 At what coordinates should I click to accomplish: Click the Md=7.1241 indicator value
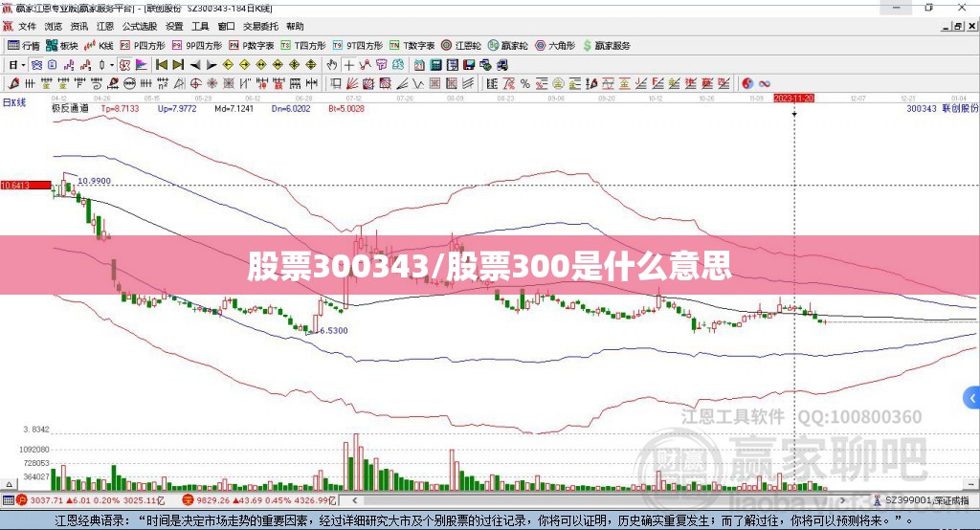coord(234,108)
